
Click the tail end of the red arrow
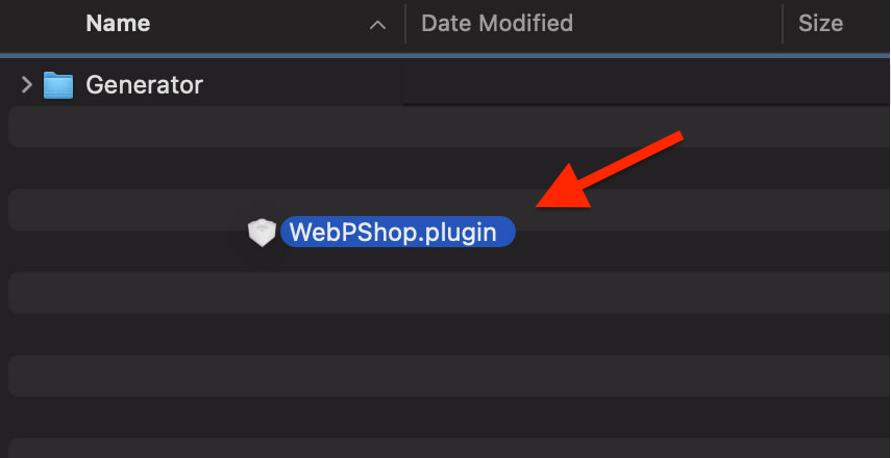coord(679,136)
